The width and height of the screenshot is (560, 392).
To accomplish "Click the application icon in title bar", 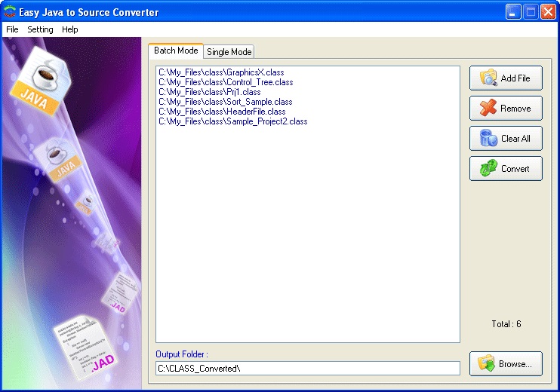I will point(10,12).
